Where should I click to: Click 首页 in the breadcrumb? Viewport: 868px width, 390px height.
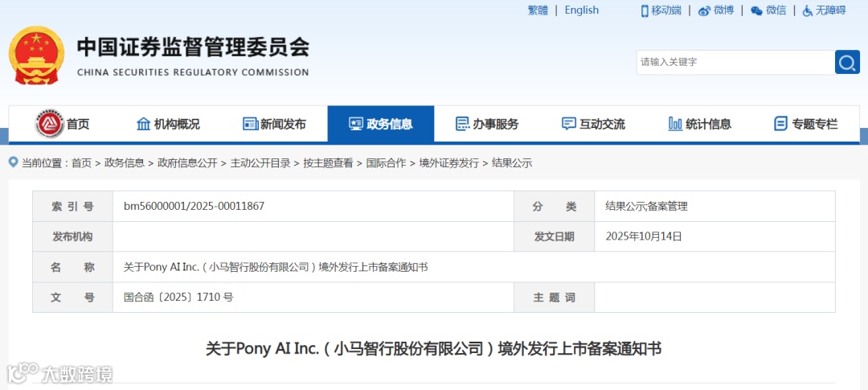pyautogui.click(x=81, y=163)
